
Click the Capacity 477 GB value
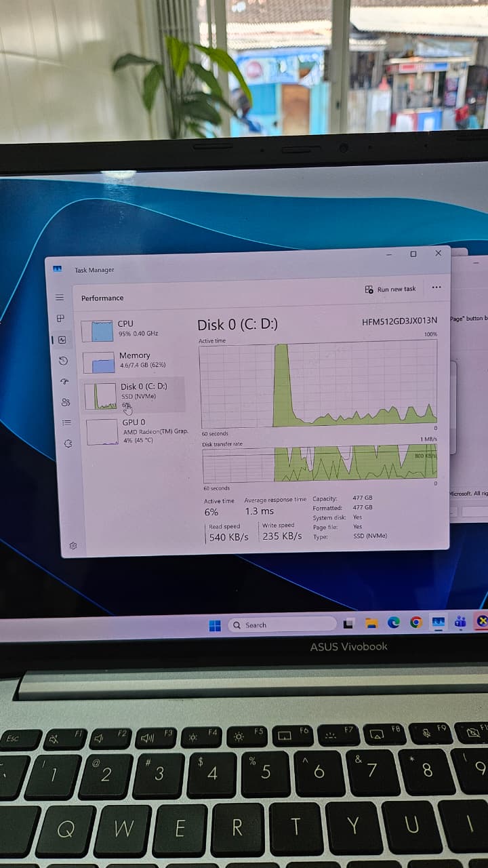pyautogui.click(x=363, y=498)
